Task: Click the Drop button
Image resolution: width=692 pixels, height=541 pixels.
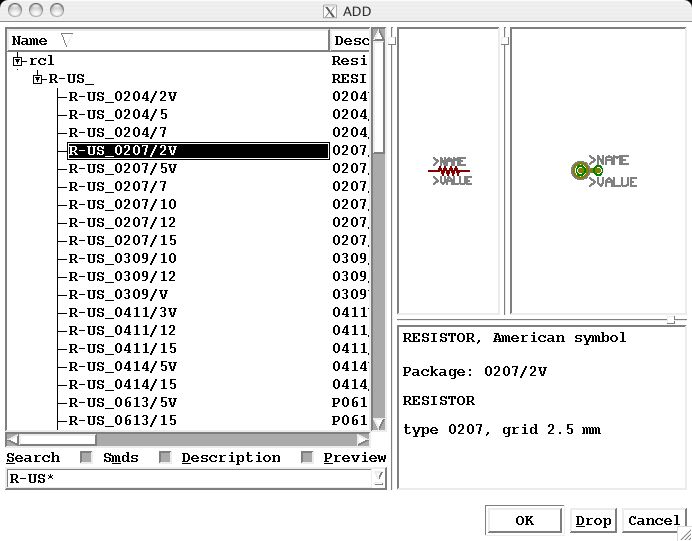Action: pyautogui.click(x=593, y=520)
